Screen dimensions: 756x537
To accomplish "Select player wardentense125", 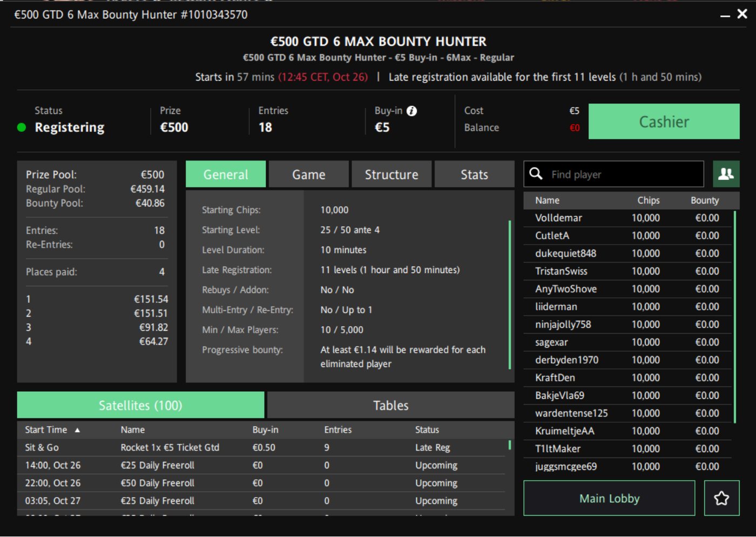I will point(628,413).
